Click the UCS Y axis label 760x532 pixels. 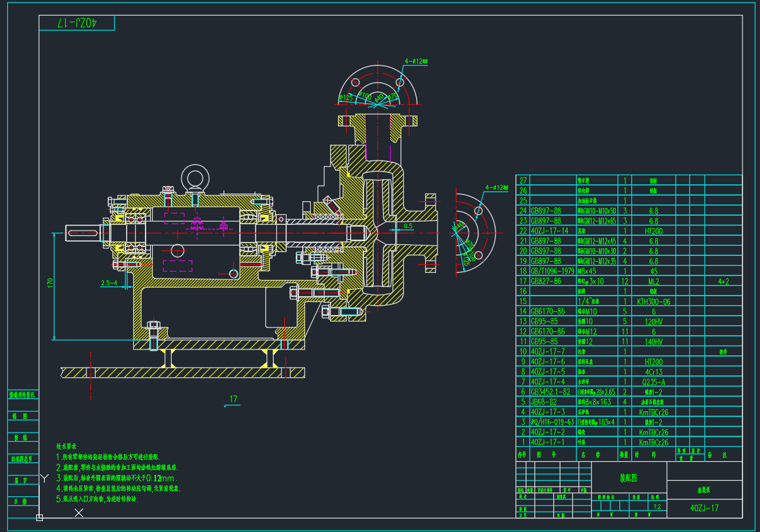pyautogui.click(x=44, y=478)
